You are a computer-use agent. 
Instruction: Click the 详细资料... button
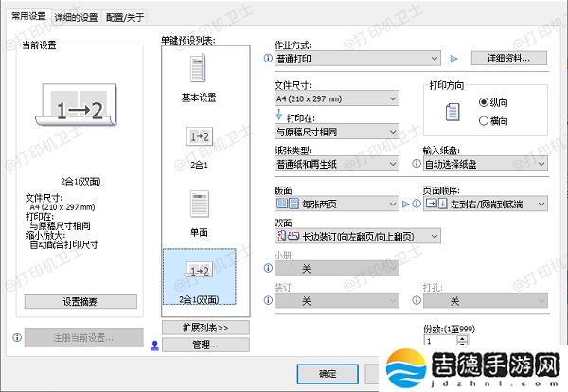508,58
